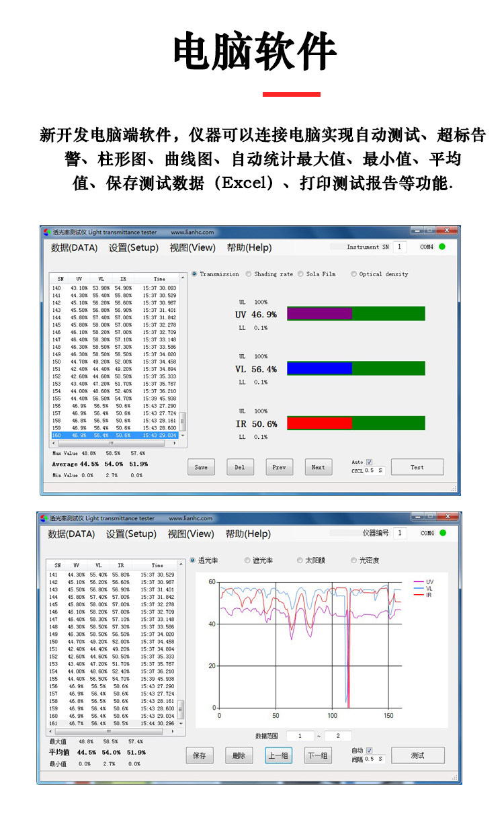Image resolution: width=504 pixels, height=828 pixels.
Task: Click the Test button
Action: pyautogui.click(x=417, y=467)
